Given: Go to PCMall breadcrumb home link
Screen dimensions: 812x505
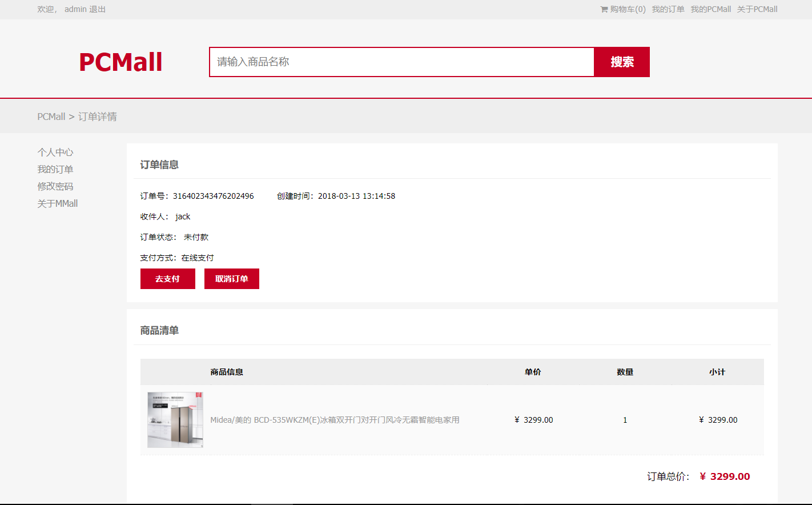Looking at the screenshot, I should pos(51,117).
